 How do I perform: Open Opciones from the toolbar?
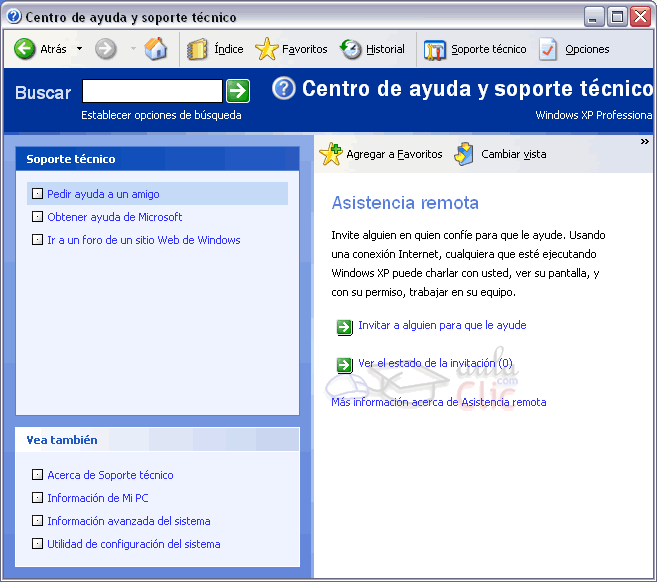click(x=548, y=49)
